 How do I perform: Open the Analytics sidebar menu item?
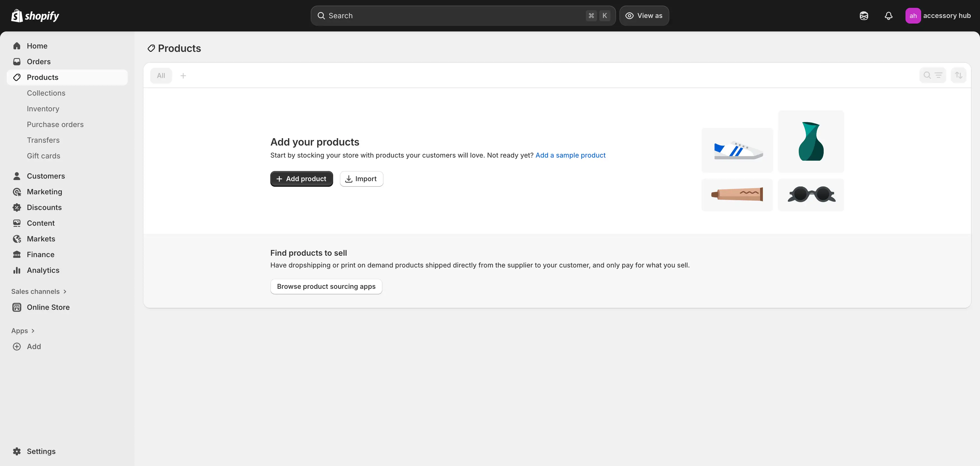click(43, 270)
